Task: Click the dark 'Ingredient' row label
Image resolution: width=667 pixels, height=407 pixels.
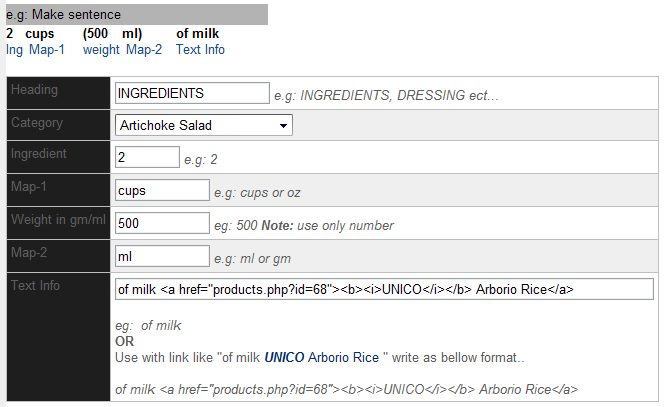Action: click(39, 155)
